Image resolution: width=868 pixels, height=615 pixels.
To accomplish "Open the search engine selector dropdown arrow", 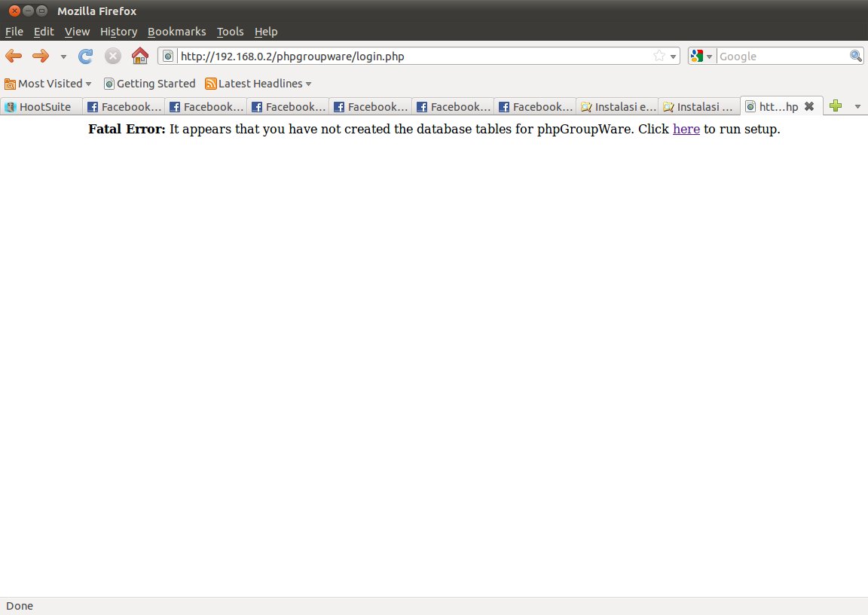I will coord(709,57).
